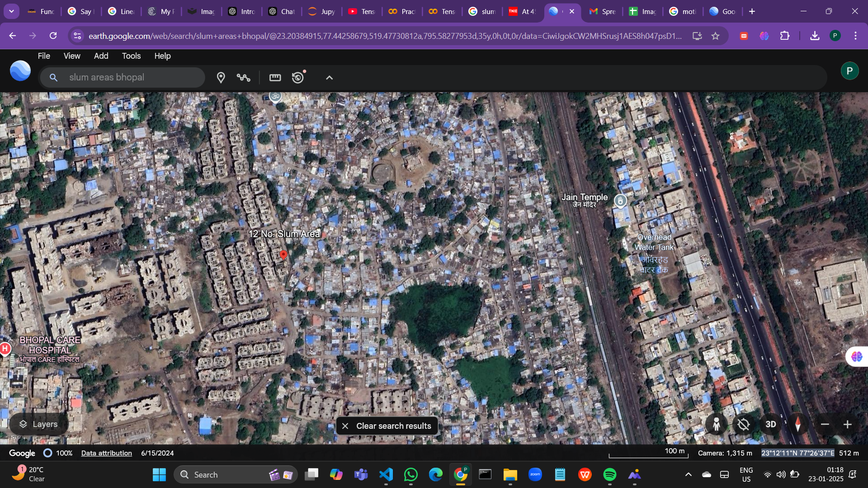Select the Jain Temple place marker
868x488 pixels.
(620, 201)
